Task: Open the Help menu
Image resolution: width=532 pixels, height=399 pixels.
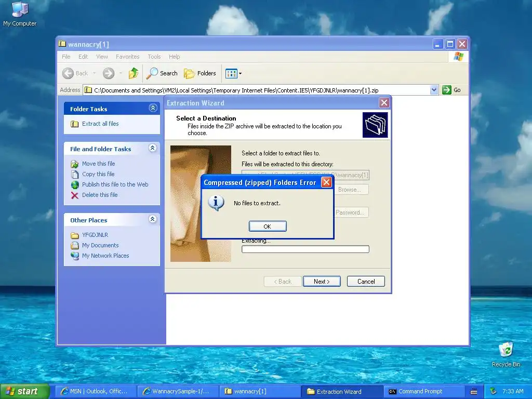Action: (175, 57)
